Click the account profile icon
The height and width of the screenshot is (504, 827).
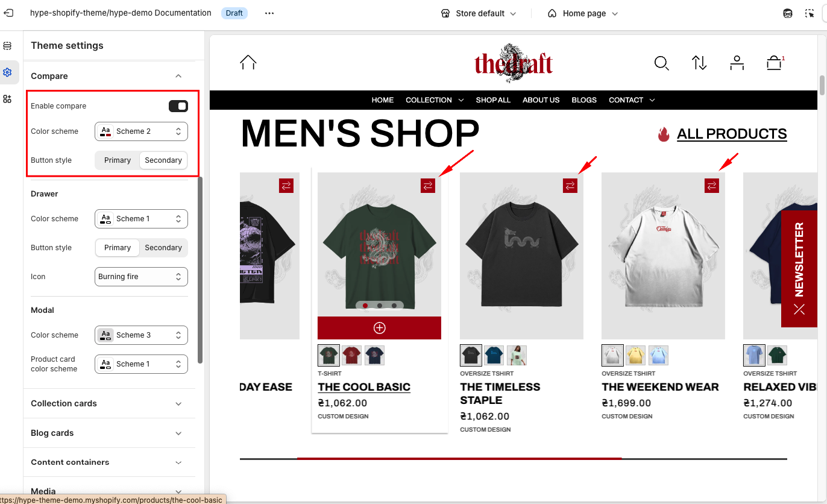(x=737, y=63)
